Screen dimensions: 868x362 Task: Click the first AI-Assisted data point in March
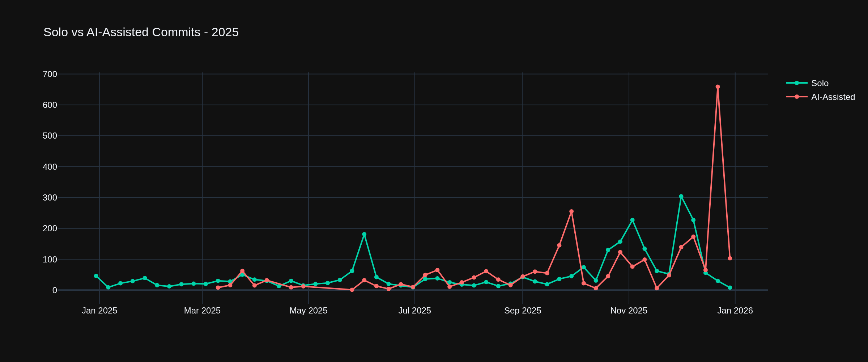[218, 288]
